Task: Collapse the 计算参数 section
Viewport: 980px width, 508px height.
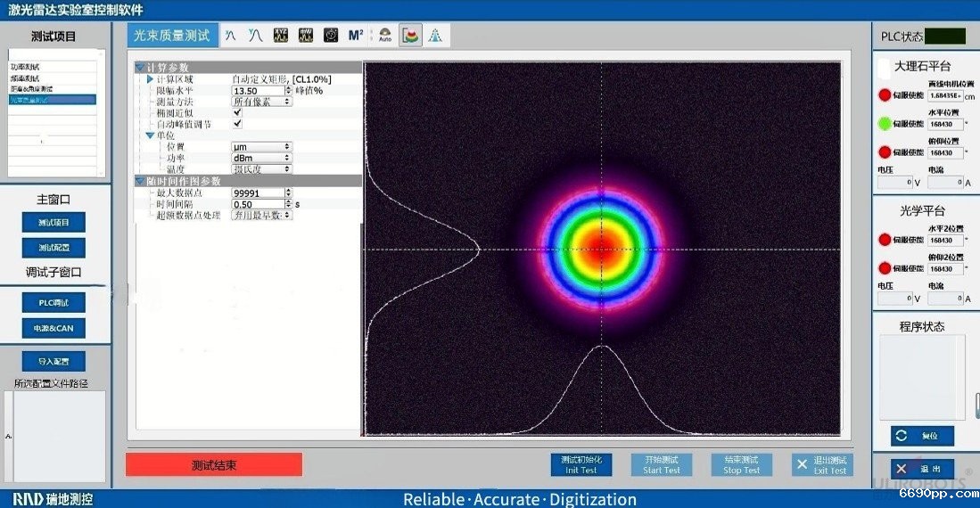Action: click(139, 68)
